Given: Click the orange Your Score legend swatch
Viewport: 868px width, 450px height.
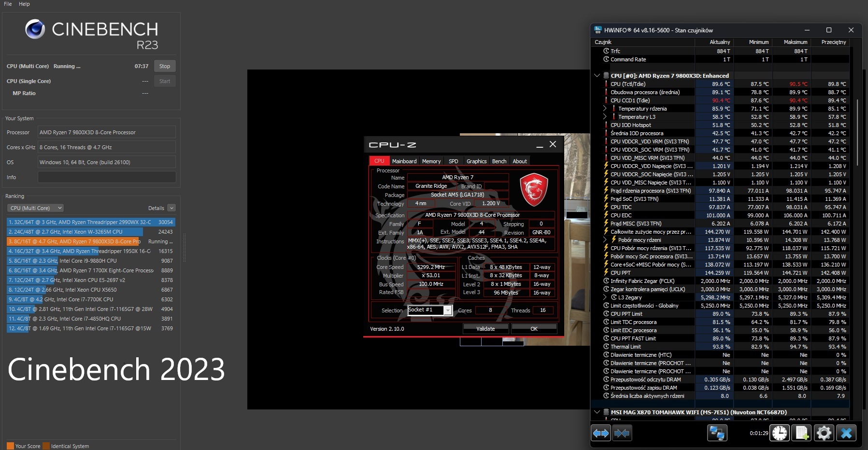Looking at the screenshot, I should 10,446.
